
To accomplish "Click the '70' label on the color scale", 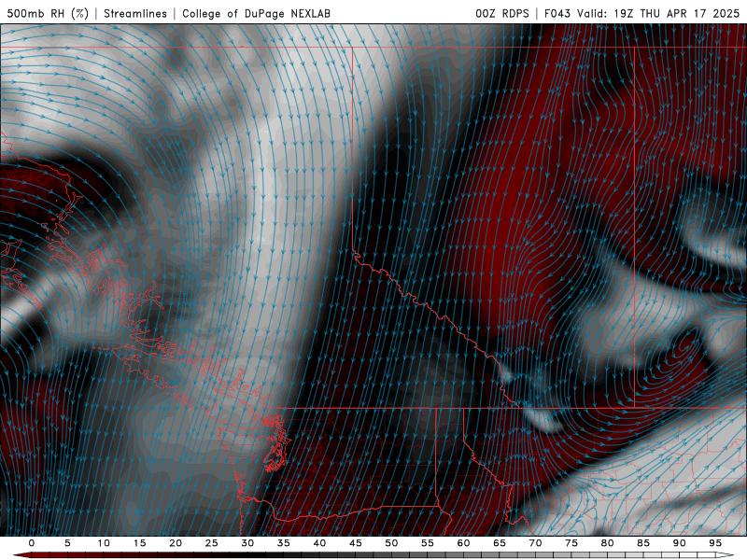I will point(535,543).
